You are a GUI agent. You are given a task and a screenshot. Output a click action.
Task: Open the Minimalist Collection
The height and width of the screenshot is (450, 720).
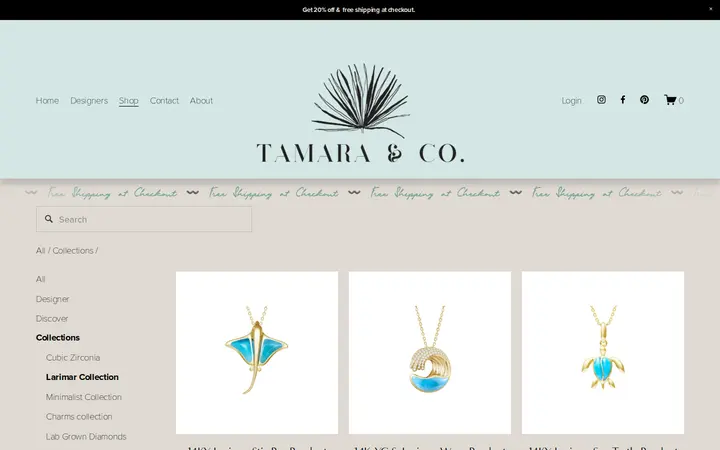click(x=84, y=397)
